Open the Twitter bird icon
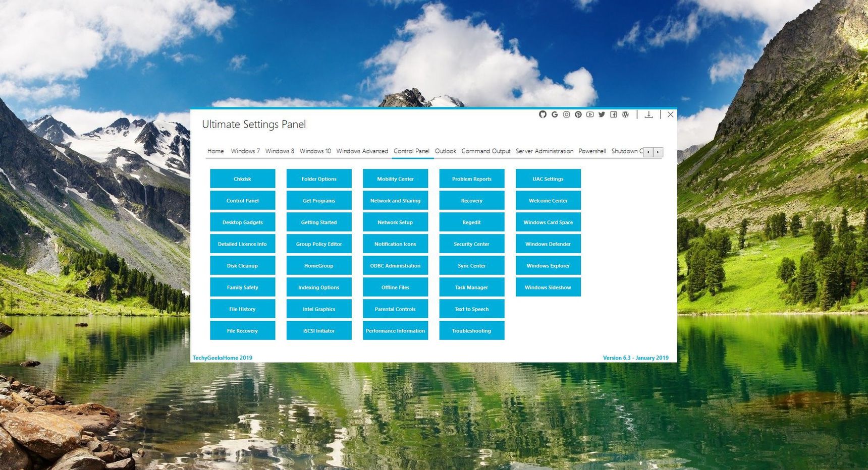The image size is (868, 470). coord(602,114)
